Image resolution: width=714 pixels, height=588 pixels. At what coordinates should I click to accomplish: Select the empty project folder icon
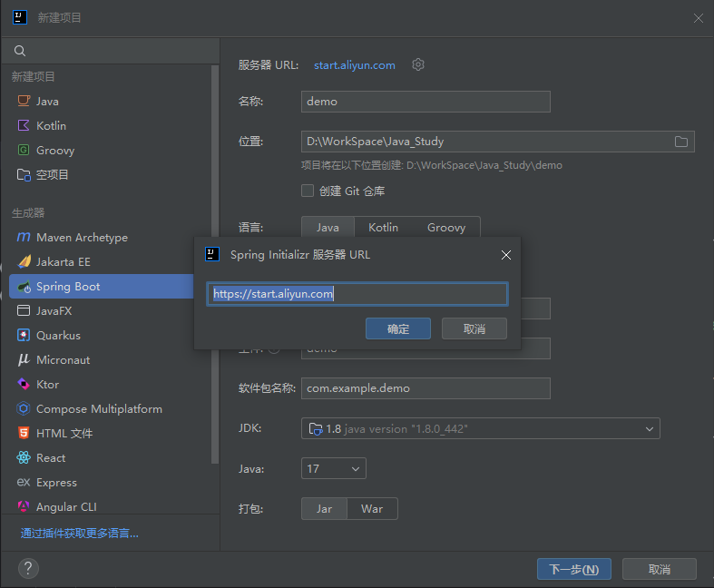24,174
